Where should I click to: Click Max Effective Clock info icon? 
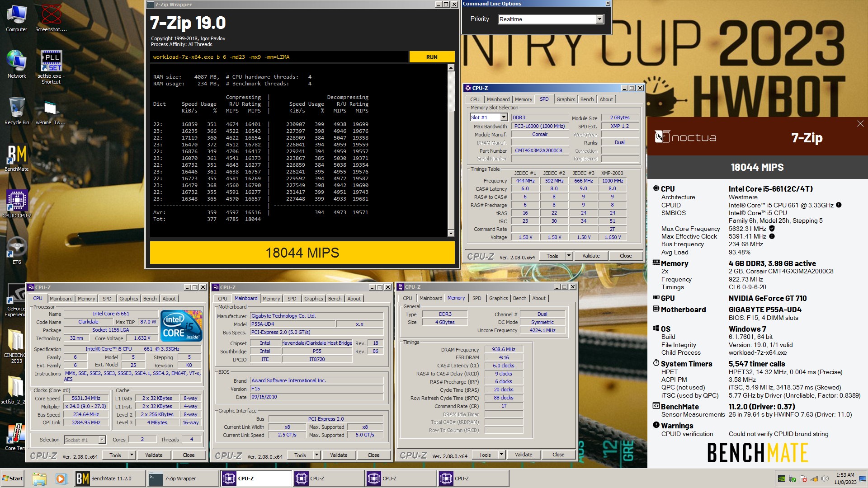point(772,236)
